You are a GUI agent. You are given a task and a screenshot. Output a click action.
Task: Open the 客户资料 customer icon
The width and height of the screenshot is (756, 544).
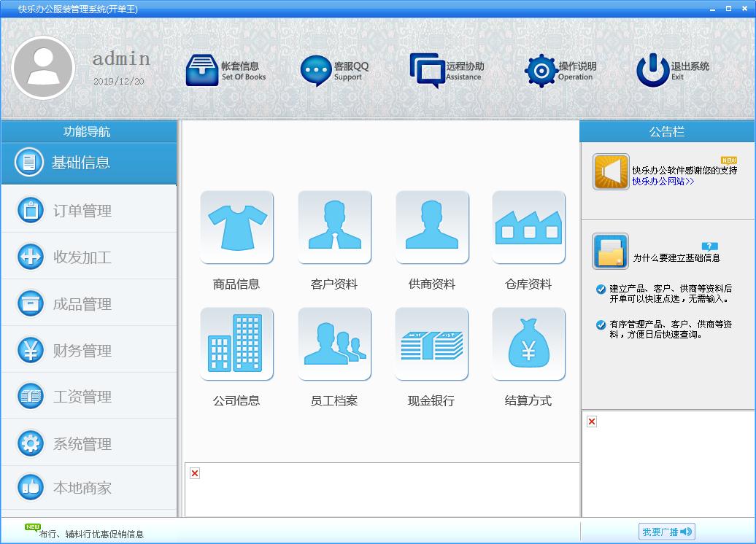[335, 227]
